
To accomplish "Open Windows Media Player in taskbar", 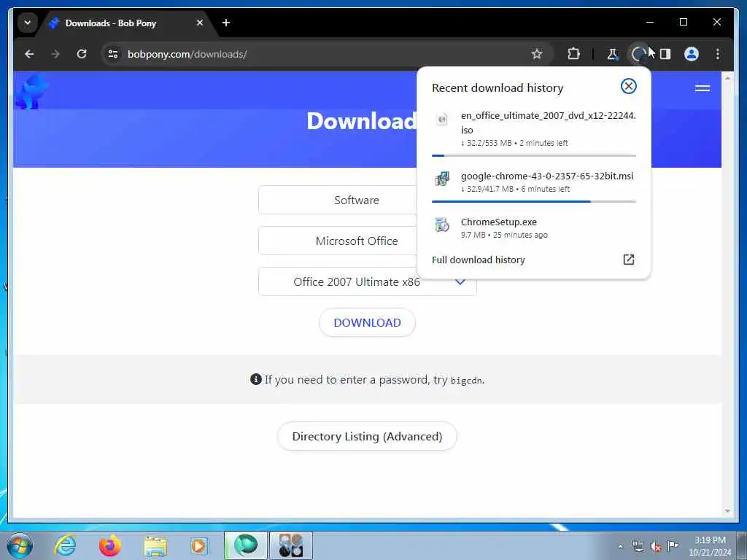I will point(198,545).
